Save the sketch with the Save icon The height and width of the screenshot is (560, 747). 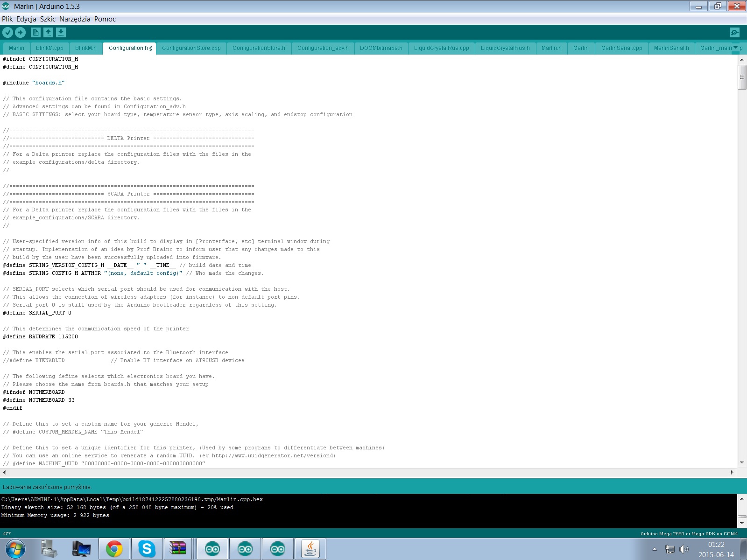coord(61,32)
